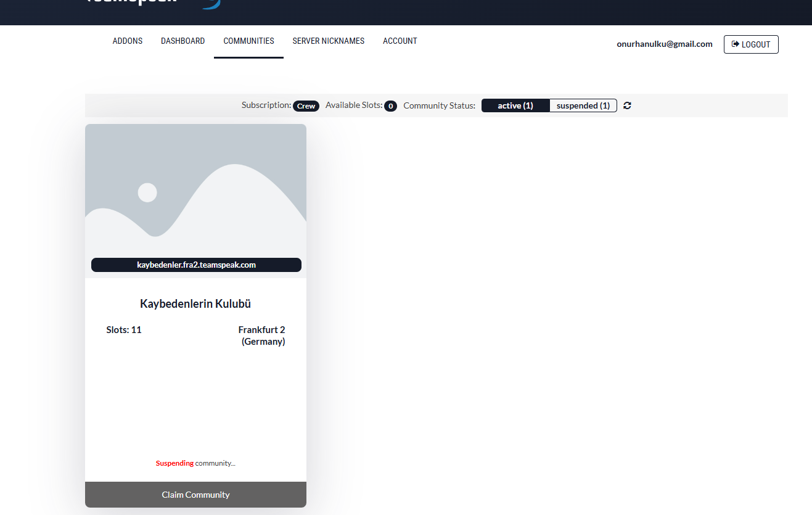Image resolution: width=812 pixels, height=515 pixels.
Task: Show active (1) communities
Action: [515, 105]
